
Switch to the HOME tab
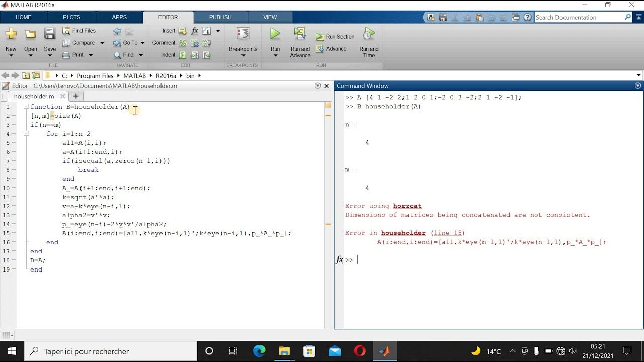click(x=24, y=17)
